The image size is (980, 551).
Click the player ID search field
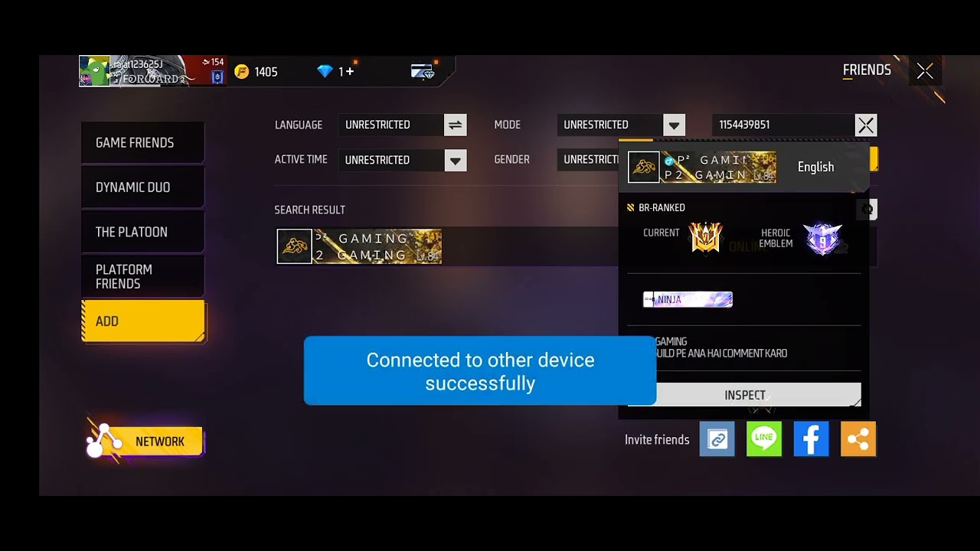point(783,125)
